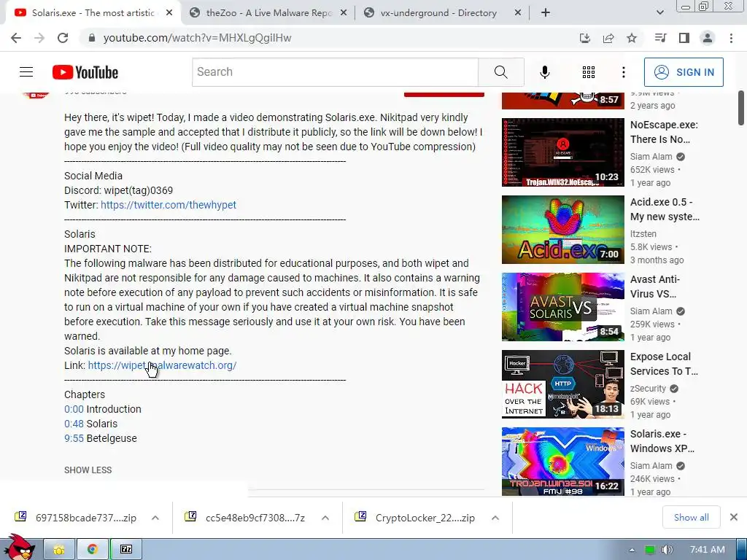Click the taskbar volume speaker icon
Screen dimensions: 747x560
667,550
